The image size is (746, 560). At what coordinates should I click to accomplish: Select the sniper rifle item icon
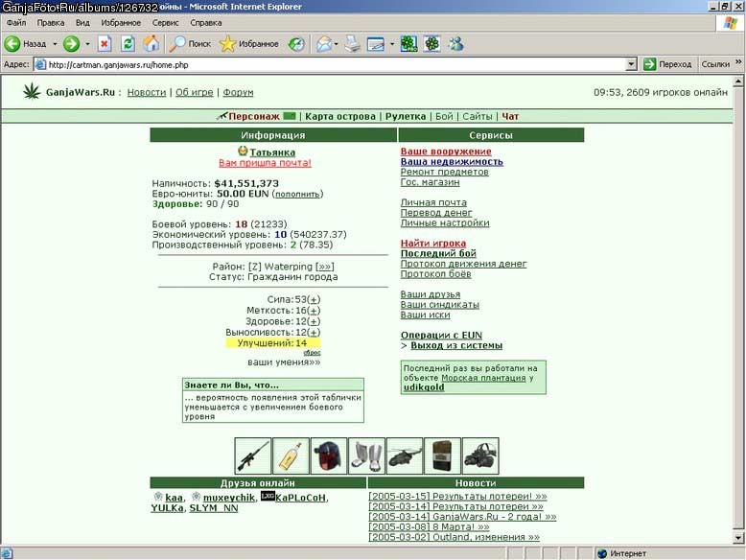coord(252,455)
